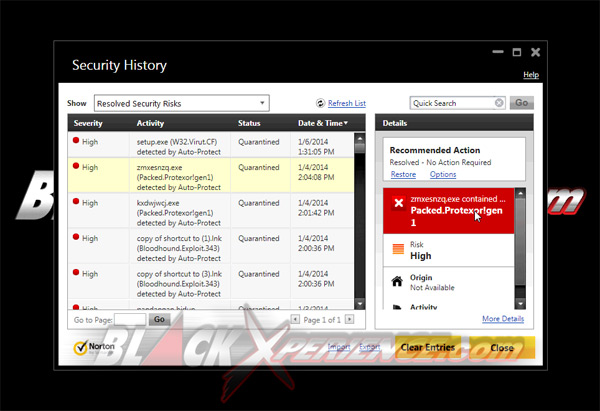
Task: Click Quarantined status of setup.exe row
Action: click(x=259, y=142)
